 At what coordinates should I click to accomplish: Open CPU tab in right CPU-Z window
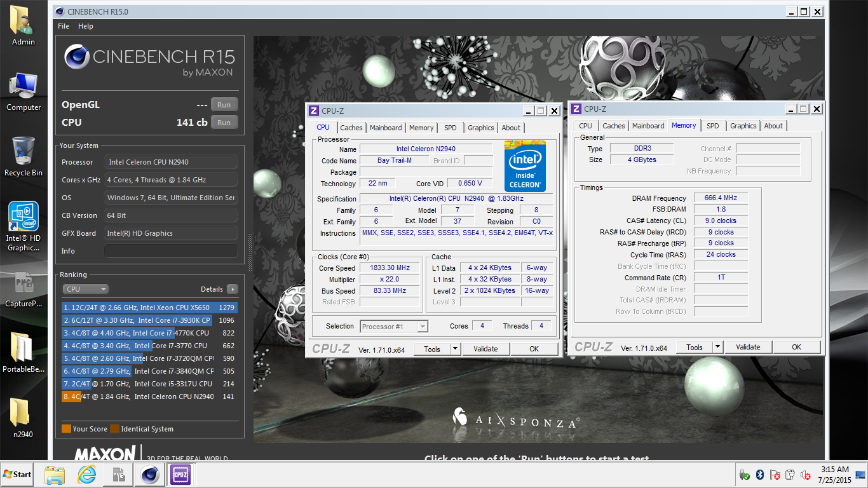coord(586,126)
